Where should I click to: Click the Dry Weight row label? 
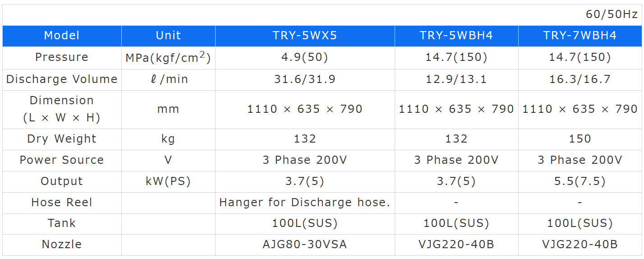[x=62, y=139]
